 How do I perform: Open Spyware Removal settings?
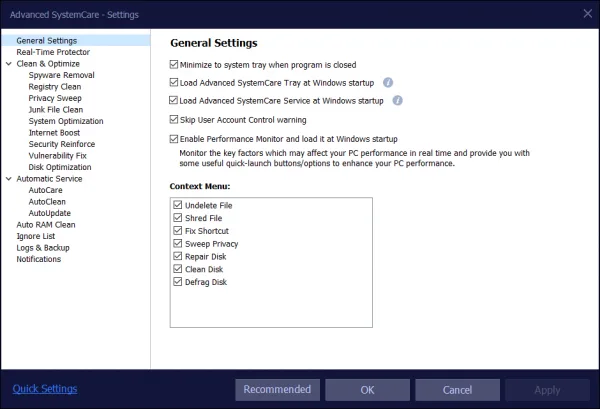point(62,75)
